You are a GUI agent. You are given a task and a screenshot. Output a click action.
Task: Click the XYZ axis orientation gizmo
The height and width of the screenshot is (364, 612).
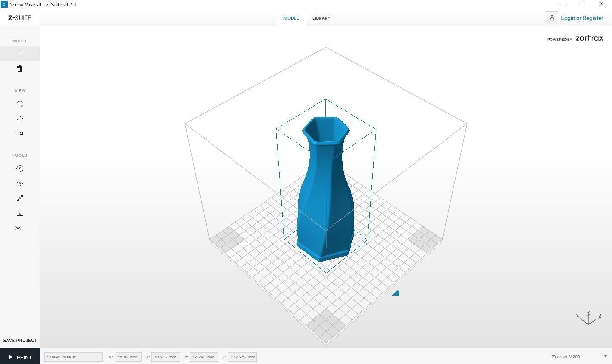(589, 318)
